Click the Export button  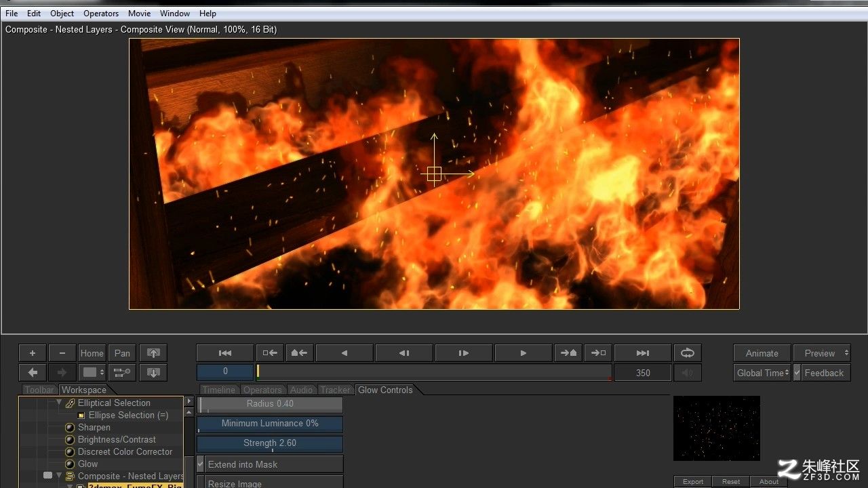coord(693,482)
